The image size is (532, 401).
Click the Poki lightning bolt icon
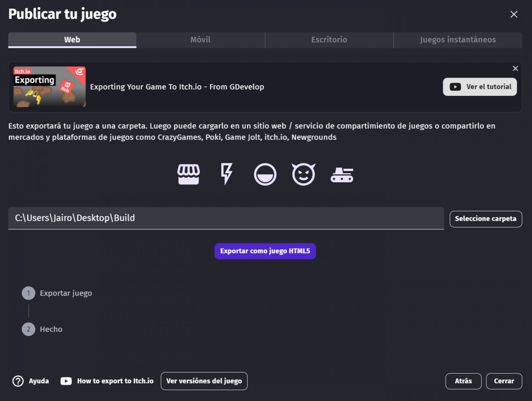[227, 174]
